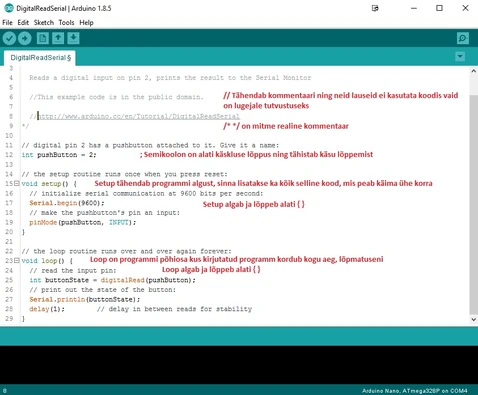Click the Upload arrow button
This screenshot has height=395, width=478.
coord(25,38)
